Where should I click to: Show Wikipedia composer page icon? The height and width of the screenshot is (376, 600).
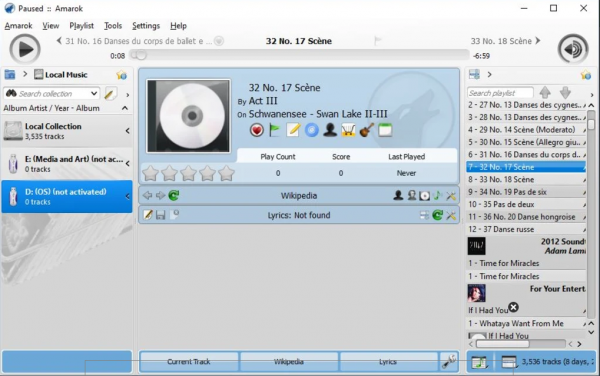pyautogui.click(x=411, y=195)
